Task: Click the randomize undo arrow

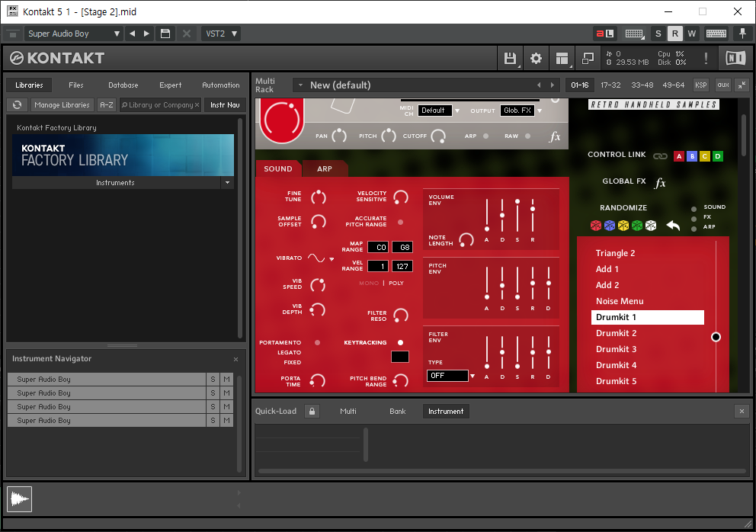Action: click(x=673, y=225)
